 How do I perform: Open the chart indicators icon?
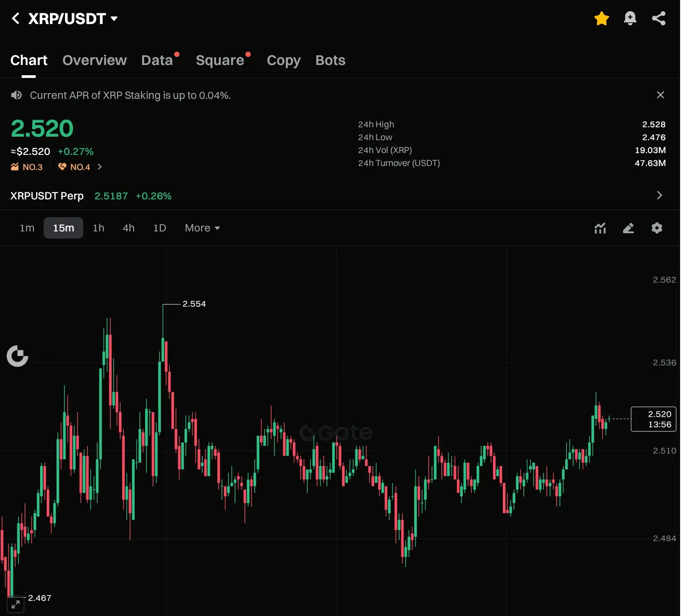(x=600, y=228)
